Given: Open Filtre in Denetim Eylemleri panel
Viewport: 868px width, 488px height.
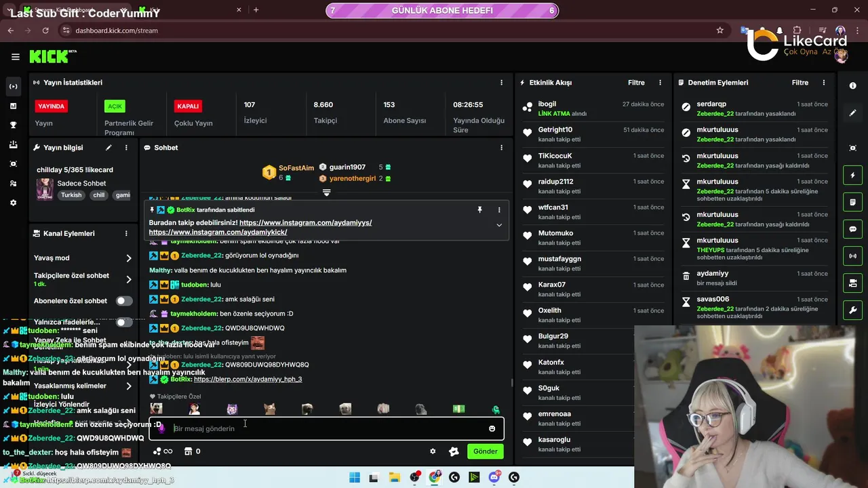Looking at the screenshot, I should (800, 83).
